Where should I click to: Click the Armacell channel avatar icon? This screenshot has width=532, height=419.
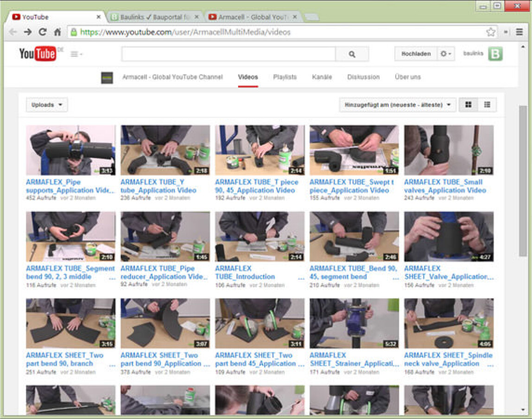click(x=107, y=78)
